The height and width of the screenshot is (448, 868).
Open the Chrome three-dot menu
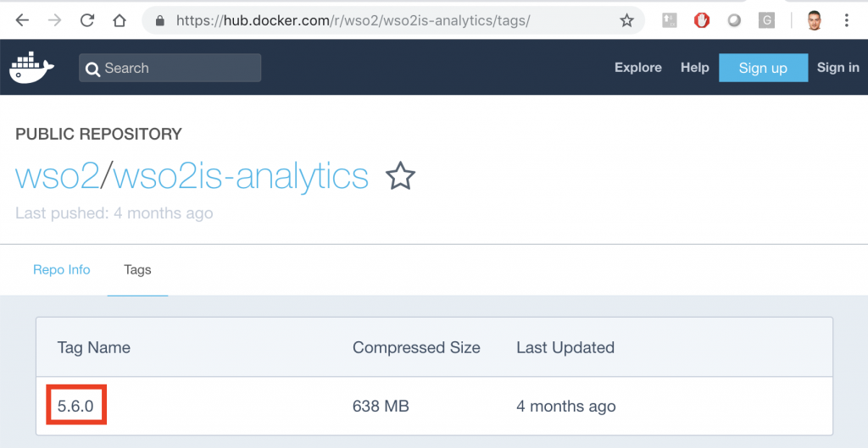pos(847,20)
